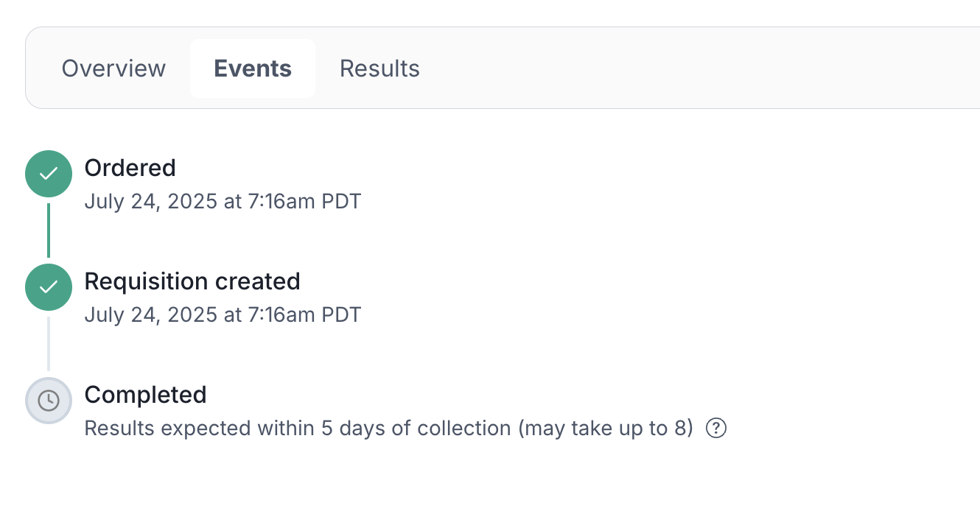Select the timestamp under Ordered
This screenshot has width=980, height=514.
click(223, 201)
